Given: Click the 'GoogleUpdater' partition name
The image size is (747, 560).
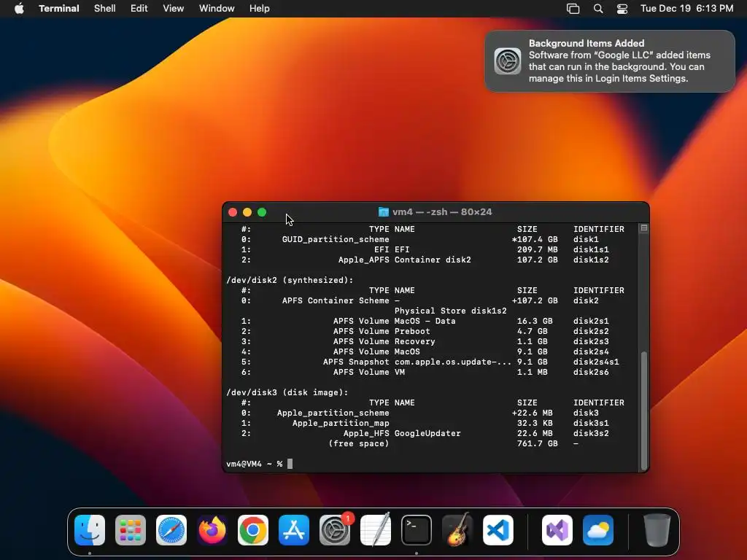Looking at the screenshot, I should click(x=427, y=433).
